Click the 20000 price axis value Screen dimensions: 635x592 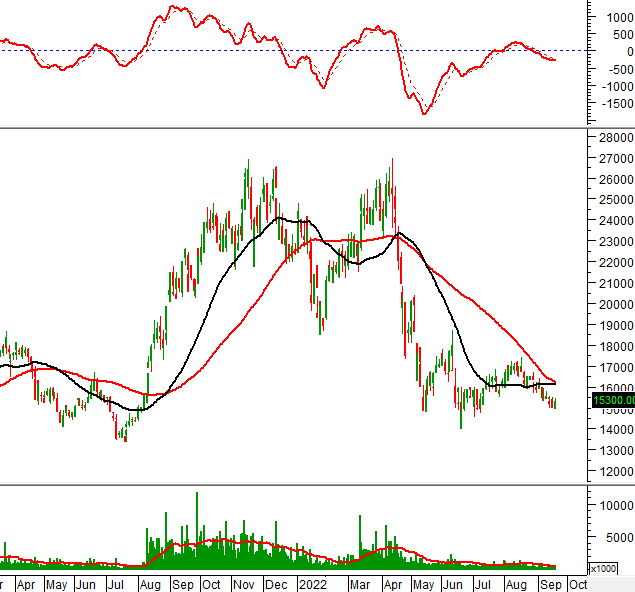pos(616,305)
